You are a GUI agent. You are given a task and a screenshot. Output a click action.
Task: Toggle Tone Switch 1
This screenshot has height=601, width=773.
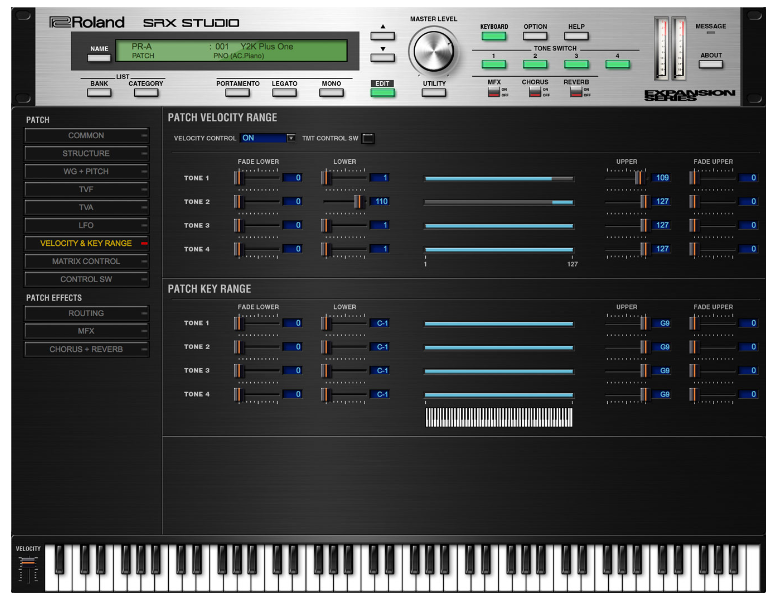[x=494, y=64]
